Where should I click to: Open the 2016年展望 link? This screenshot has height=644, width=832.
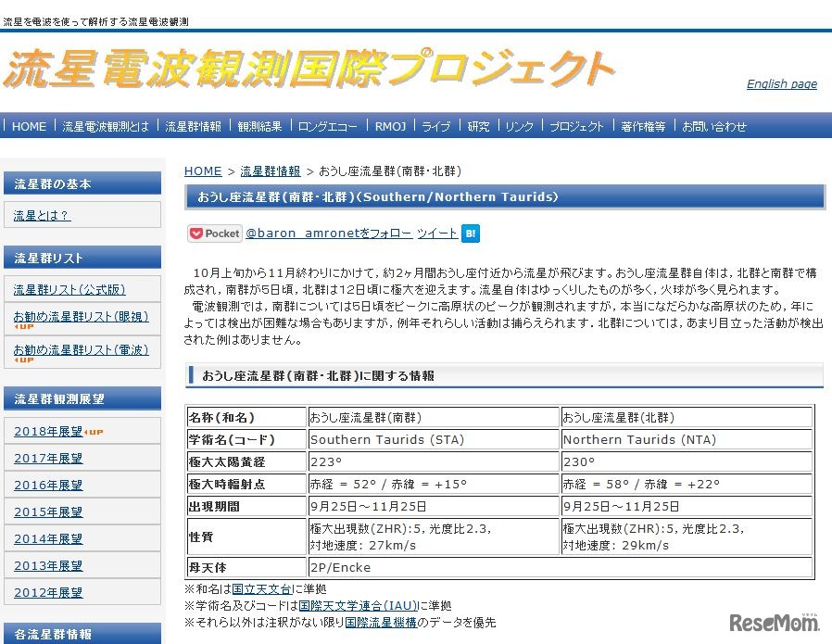[x=48, y=486]
